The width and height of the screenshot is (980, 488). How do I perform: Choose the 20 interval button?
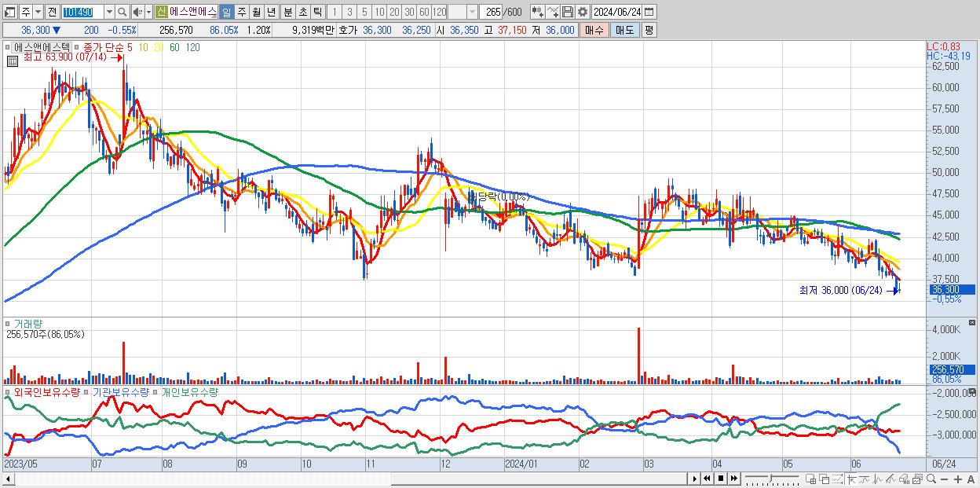click(x=394, y=13)
